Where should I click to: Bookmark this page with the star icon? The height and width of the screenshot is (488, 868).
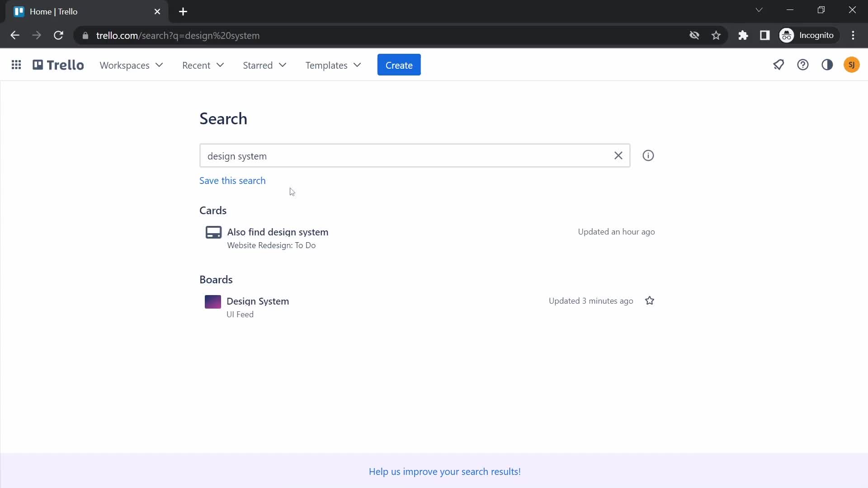[716, 35]
